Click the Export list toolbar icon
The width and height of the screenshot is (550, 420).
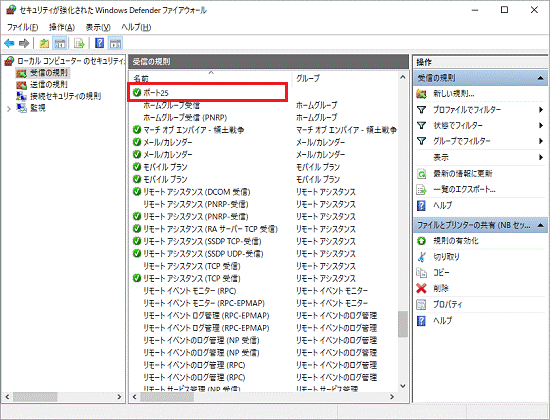pyautogui.click(x=79, y=44)
